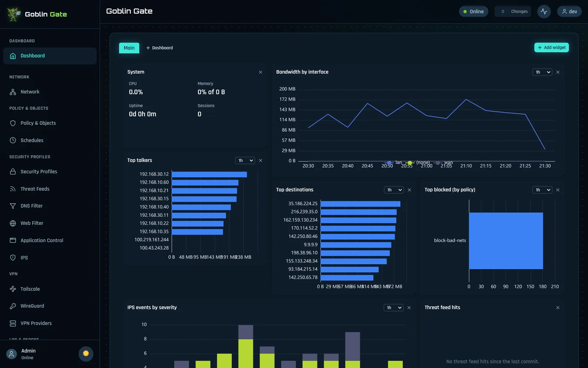Open Tailscale VPN page
The image size is (588, 368).
coord(50,289)
